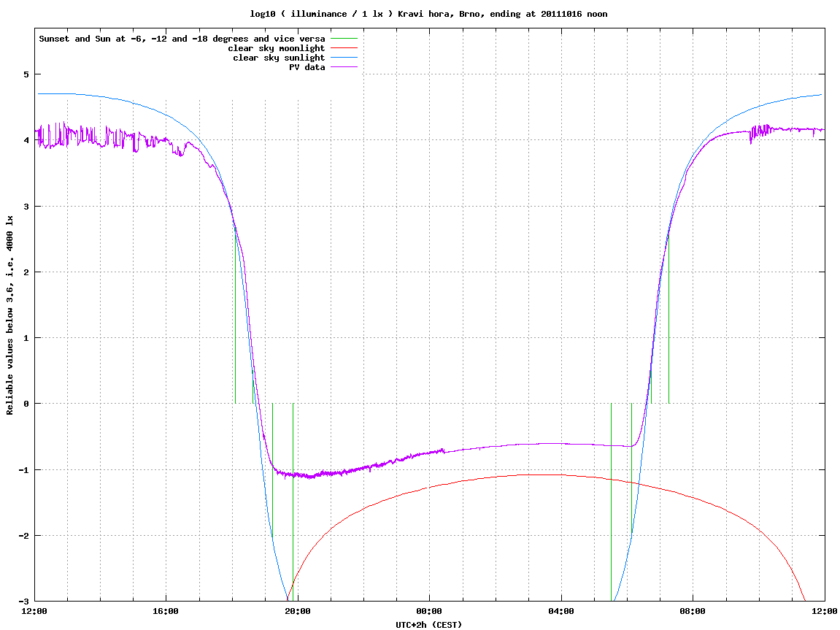Image resolution: width=840 pixels, height=630 pixels.
Task: Click the x-axis tick label 16:00
Action: click(x=166, y=611)
